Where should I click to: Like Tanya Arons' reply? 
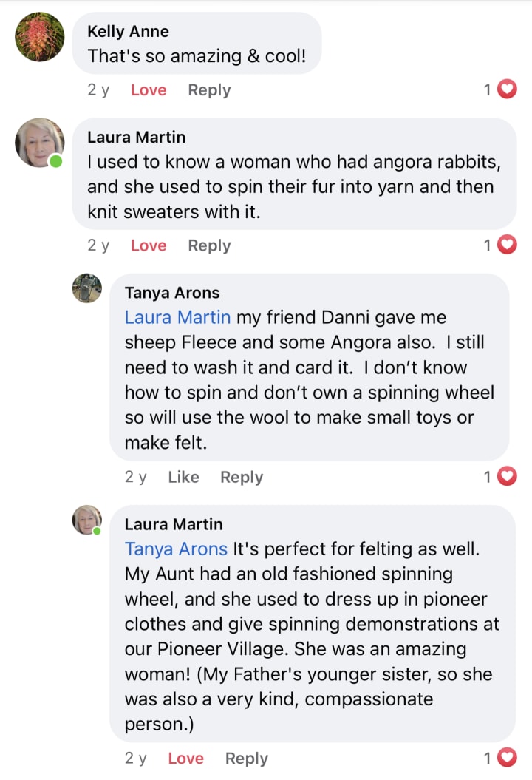(x=183, y=478)
